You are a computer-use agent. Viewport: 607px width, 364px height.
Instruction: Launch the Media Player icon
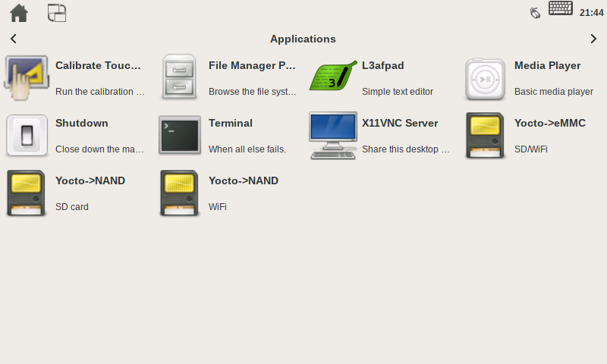point(486,78)
